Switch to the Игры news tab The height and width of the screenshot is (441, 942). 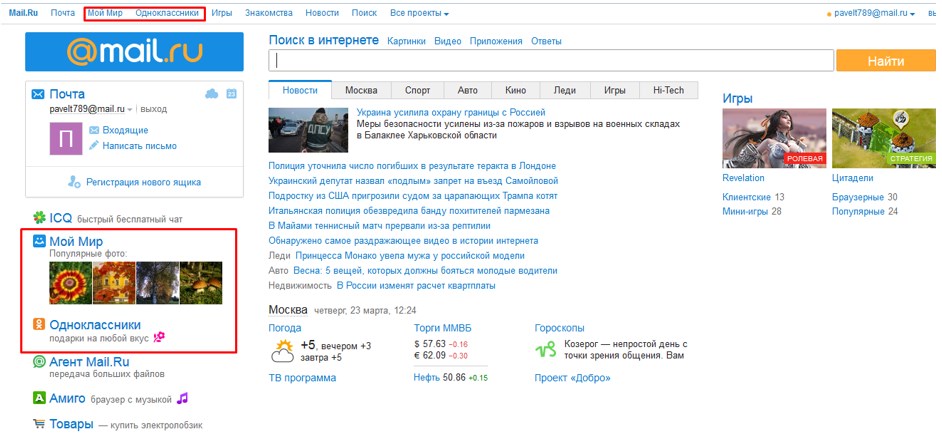click(615, 90)
